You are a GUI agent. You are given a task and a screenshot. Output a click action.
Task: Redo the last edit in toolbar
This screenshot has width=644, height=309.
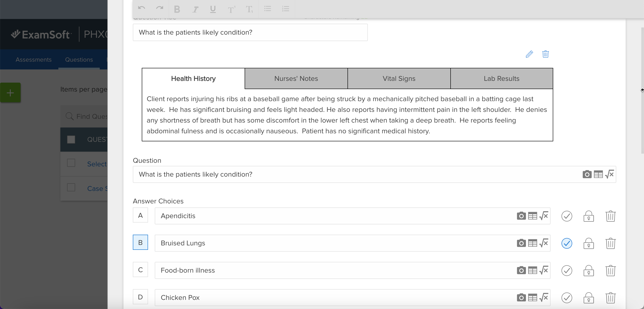pyautogui.click(x=159, y=8)
